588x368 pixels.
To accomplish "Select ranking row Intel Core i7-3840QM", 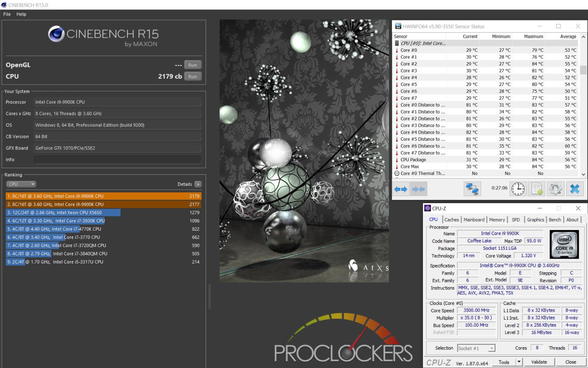I will (x=103, y=254).
